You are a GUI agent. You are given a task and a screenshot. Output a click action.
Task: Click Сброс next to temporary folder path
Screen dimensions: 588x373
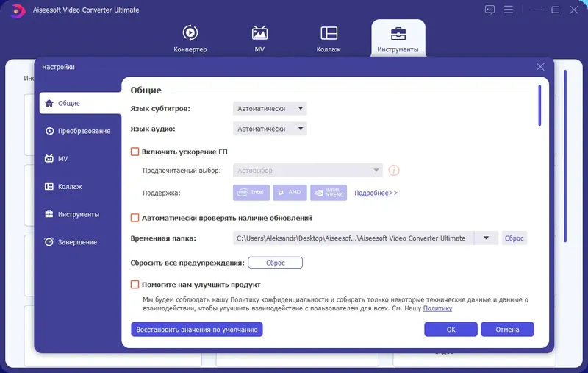pyautogui.click(x=514, y=238)
